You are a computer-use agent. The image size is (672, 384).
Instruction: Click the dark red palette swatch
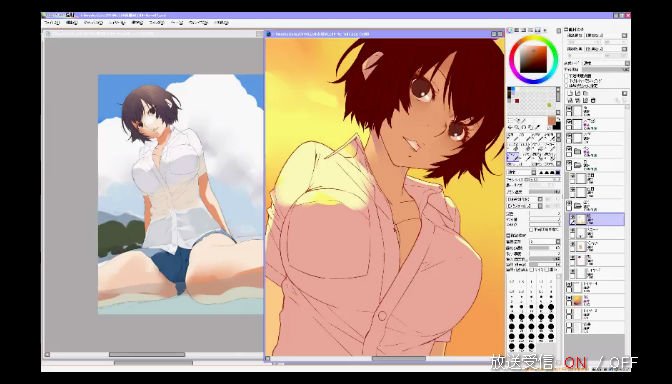[517, 101]
